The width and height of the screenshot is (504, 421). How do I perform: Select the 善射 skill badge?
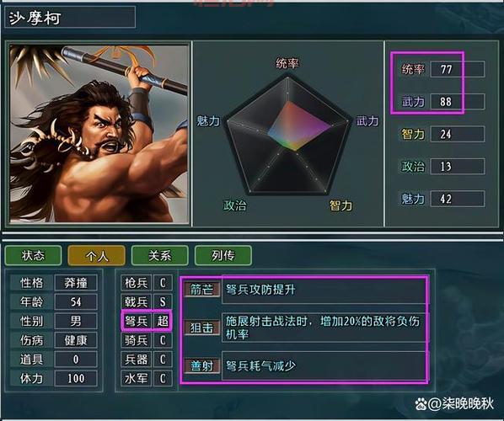(201, 365)
